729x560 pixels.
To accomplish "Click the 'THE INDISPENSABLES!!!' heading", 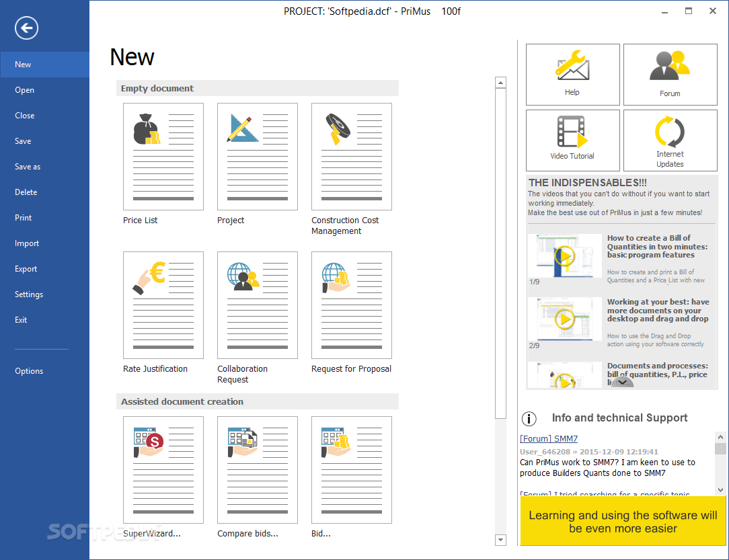I will click(x=587, y=183).
